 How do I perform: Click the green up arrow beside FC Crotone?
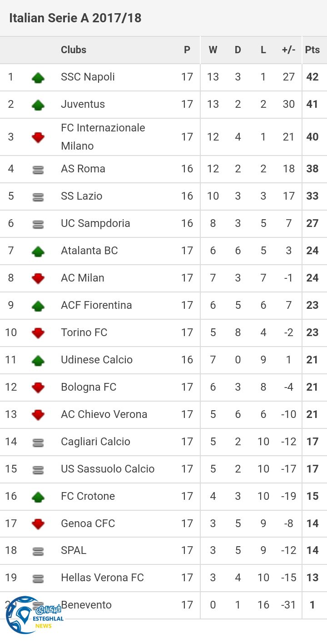[38, 497]
